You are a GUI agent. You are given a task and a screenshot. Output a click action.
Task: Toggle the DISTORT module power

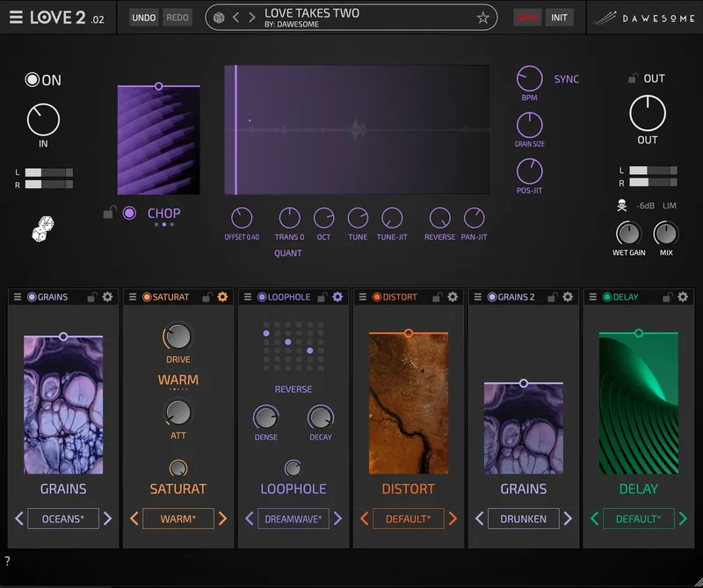click(x=377, y=297)
